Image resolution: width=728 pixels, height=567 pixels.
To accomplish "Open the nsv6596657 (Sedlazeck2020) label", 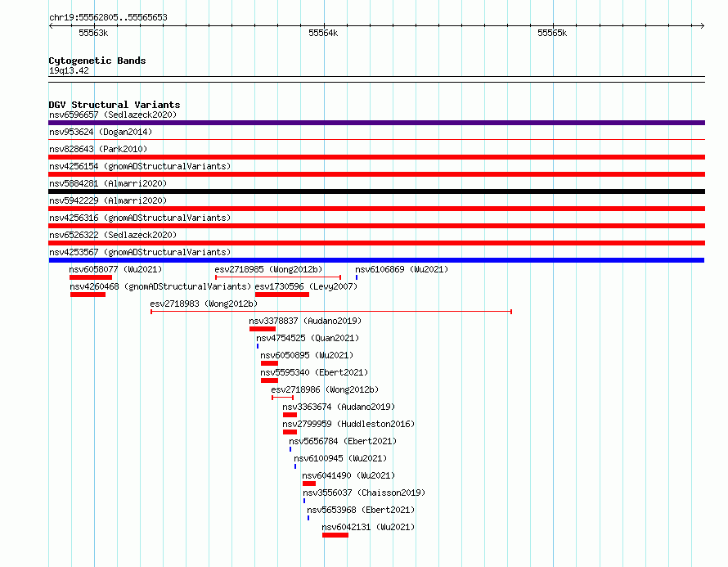I will 113,115.
